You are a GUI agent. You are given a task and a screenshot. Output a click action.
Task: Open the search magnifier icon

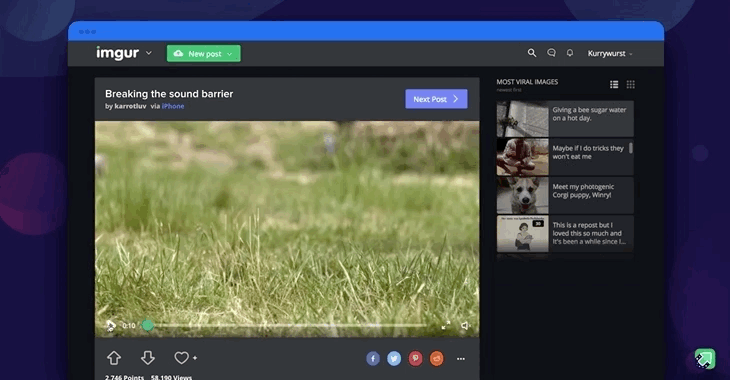point(532,53)
